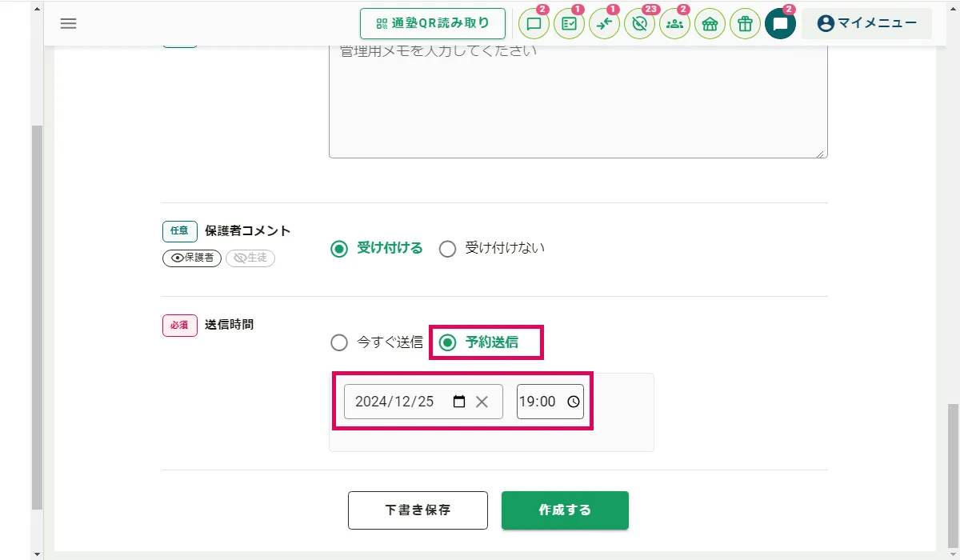The width and height of the screenshot is (960, 560).
Task: Open the dark filled chat icon
Action: tap(780, 24)
